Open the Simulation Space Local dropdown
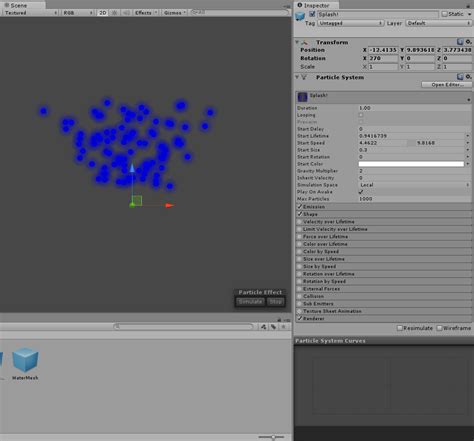The width and height of the screenshot is (474, 441). [414, 185]
